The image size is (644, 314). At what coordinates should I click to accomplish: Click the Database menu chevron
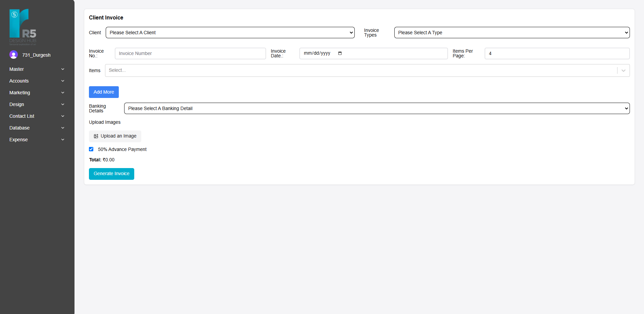click(x=63, y=128)
